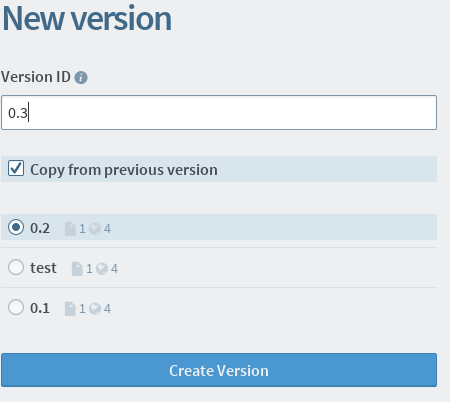Click the document icon in the test row
Viewport: 450px width, 402px height.
click(77, 269)
